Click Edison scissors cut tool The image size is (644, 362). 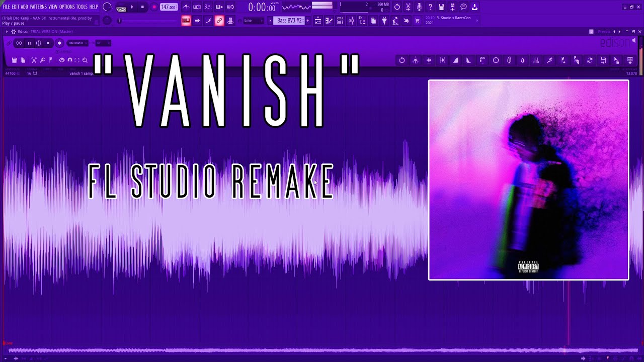click(34, 60)
